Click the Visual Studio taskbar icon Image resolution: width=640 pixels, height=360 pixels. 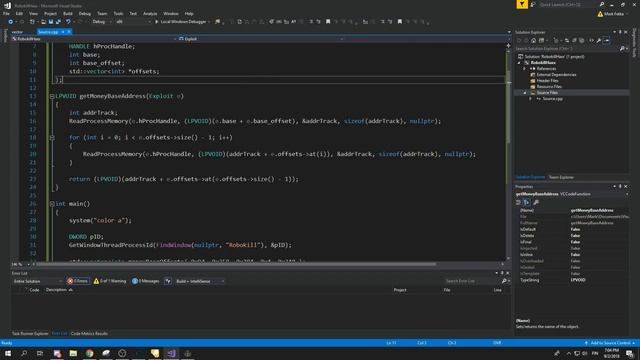click(x=171, y=353)
